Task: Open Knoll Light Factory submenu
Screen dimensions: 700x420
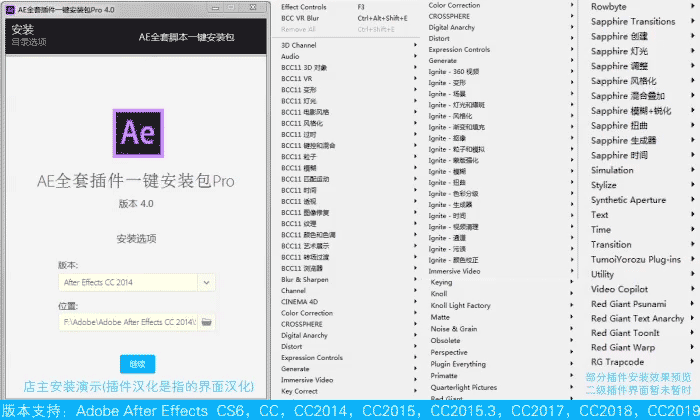Action: coord(460,305)
